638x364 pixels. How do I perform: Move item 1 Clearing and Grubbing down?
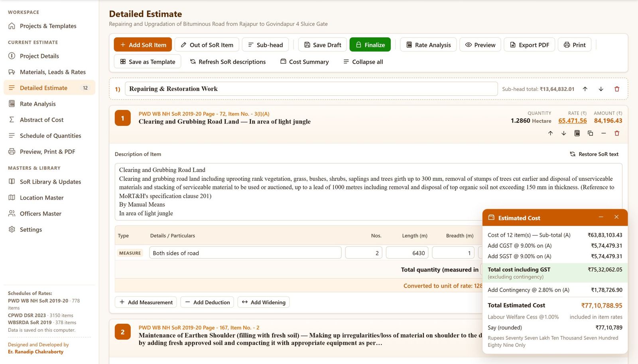point(564,133)
